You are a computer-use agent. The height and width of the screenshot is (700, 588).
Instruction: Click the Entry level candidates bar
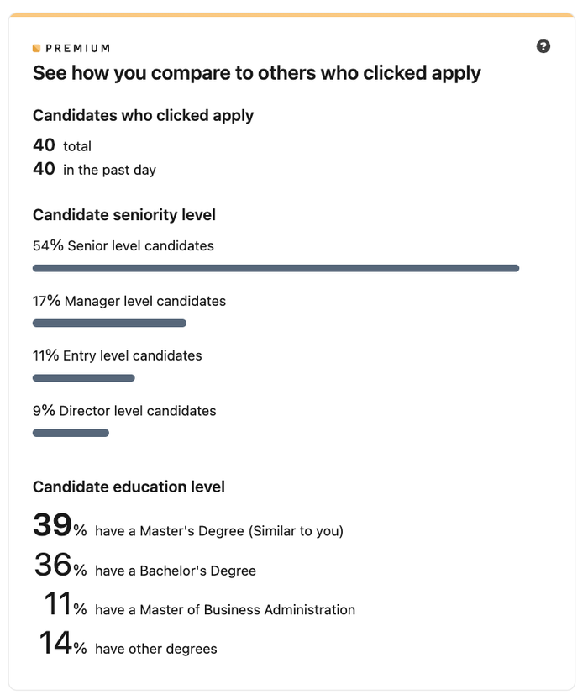pyautogui.click(x=83, y=378)
